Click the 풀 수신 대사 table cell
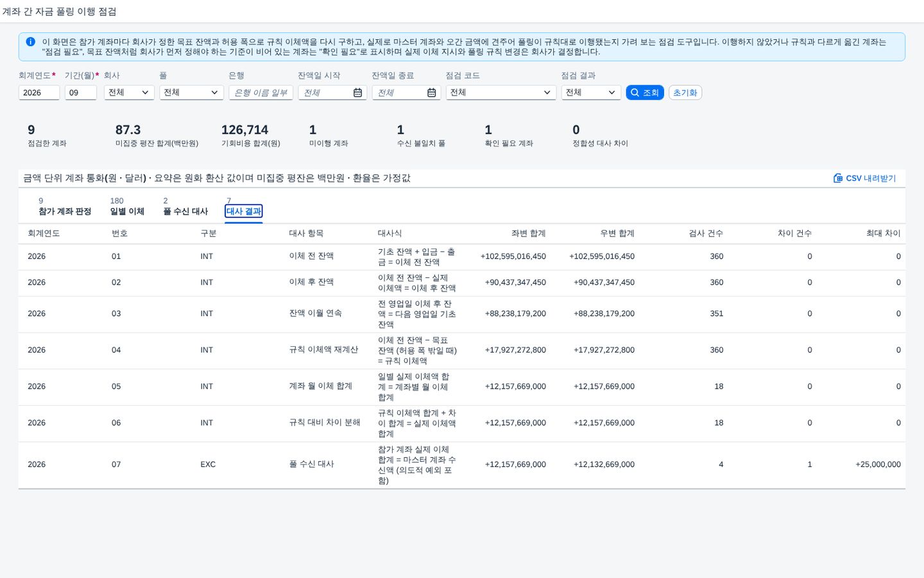This screenshot has width=924, height=578. (311, 464)
